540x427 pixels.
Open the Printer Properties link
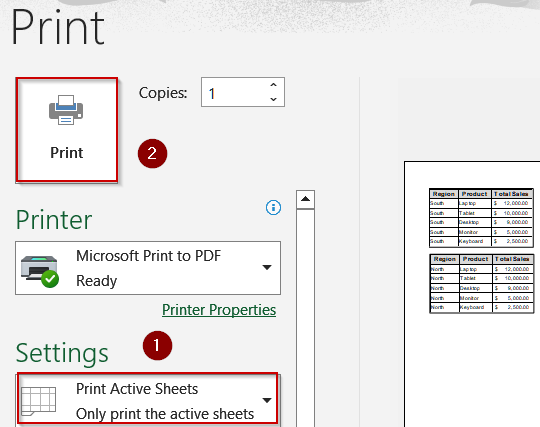pos(219,310)
